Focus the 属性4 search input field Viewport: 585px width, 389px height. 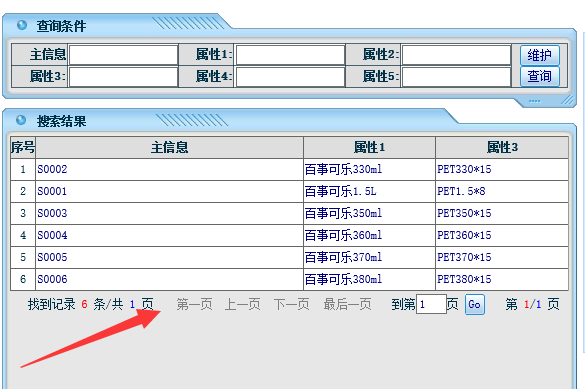(x=290, y=77)
